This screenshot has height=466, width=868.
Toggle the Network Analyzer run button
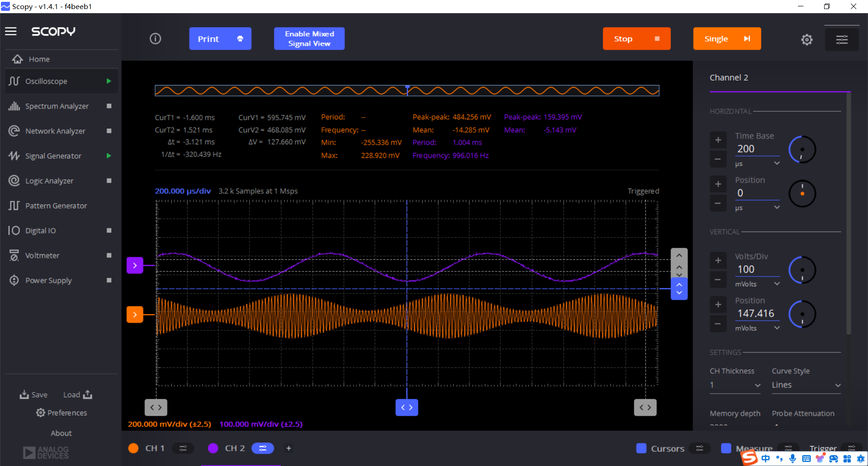coord(109,131)
